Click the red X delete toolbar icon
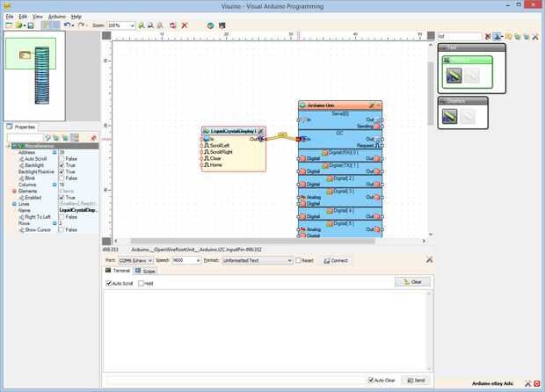 coord(185,25)
